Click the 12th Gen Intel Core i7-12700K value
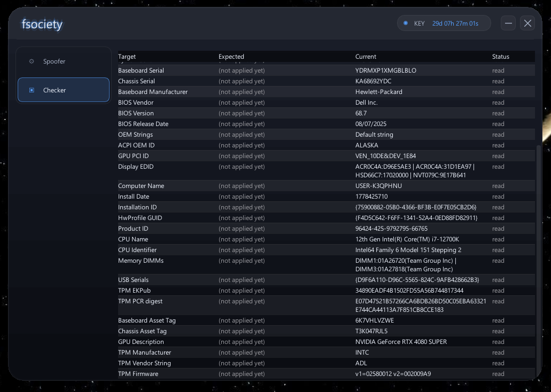 tap(407, 239)
